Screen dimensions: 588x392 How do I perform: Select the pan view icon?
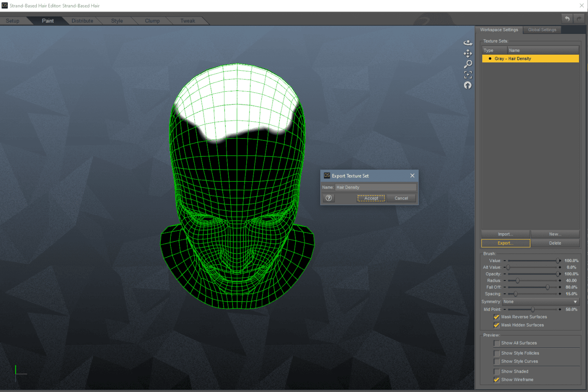pos(468,53)
